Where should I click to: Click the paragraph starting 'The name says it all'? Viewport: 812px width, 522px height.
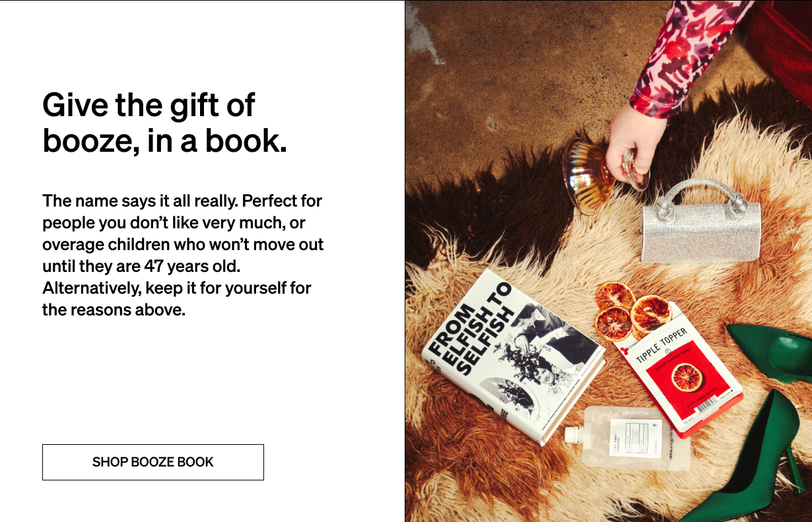coord(183,255)
